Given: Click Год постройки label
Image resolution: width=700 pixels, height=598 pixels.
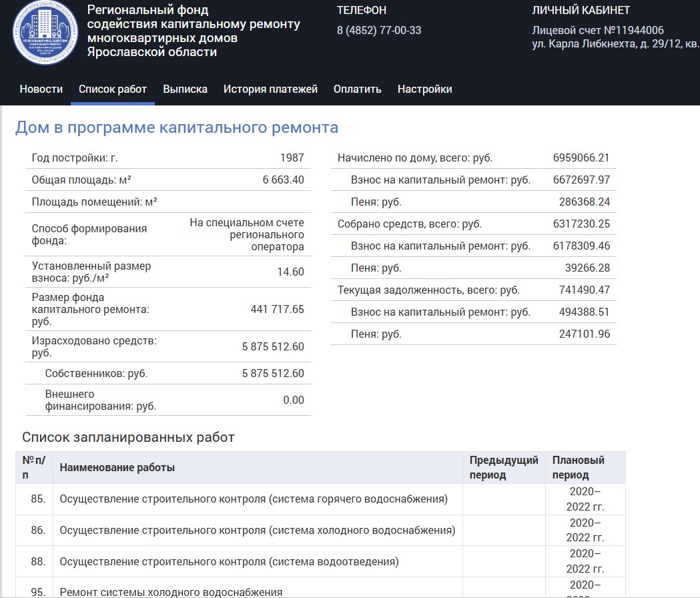Looking at the screenshot, I should [x=75, y=158].
